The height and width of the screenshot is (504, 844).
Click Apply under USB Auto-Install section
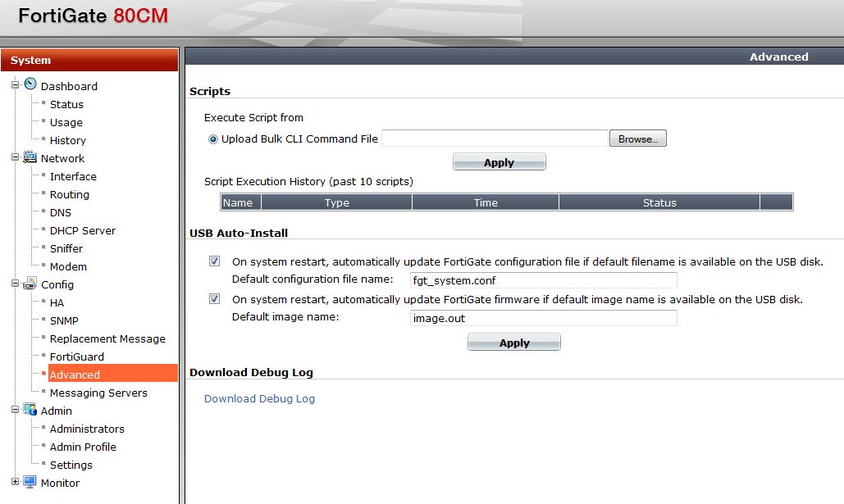(x=514, y=342)
